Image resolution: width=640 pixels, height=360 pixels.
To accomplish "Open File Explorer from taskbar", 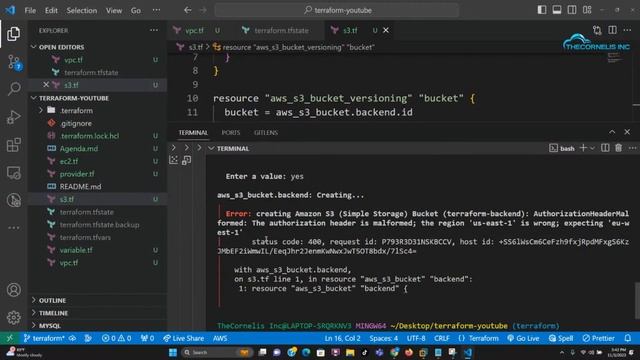I will [x=350, y=352].
